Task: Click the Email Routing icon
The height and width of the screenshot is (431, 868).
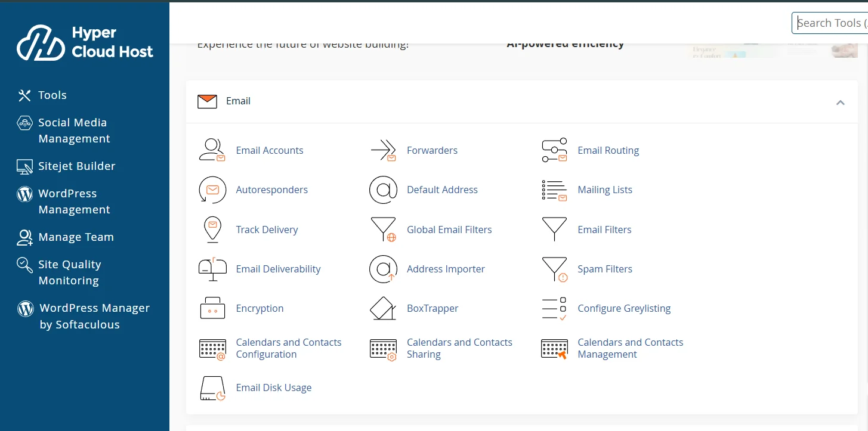Action: click(554, 150)
